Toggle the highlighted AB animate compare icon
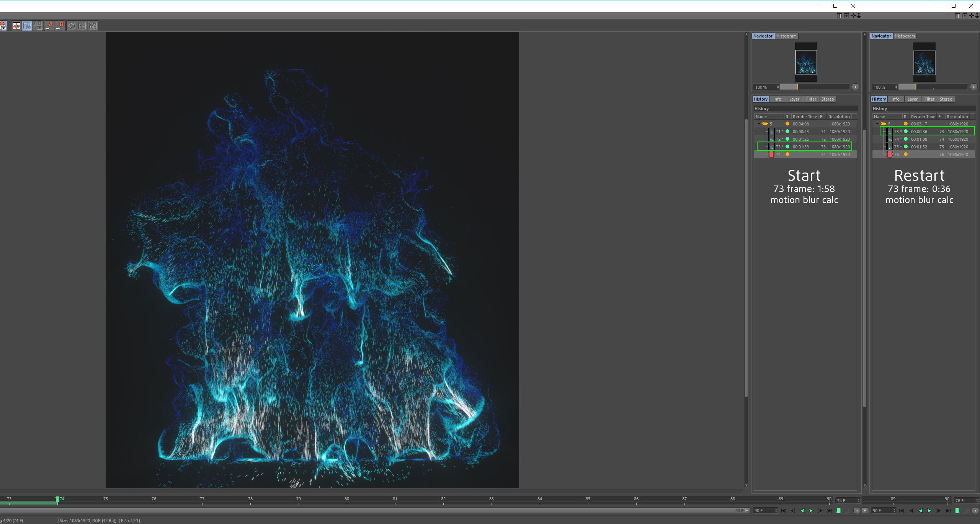Image resolution: width=980 pixels, height=524 pixels. pos(27,26)
